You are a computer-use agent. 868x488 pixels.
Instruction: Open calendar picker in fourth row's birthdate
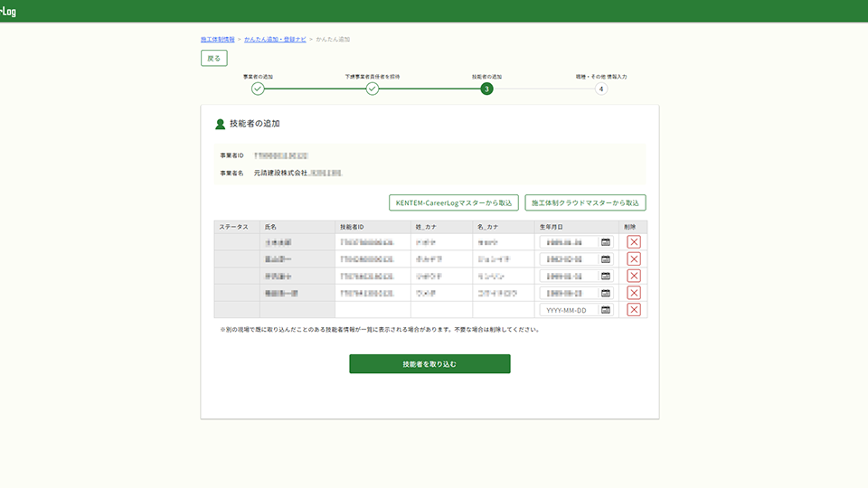coord(606,293)
